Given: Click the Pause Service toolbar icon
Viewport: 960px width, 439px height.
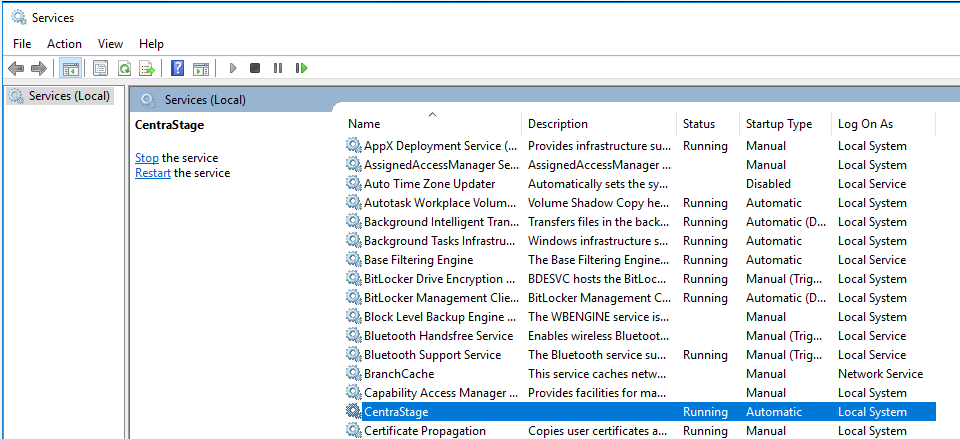Looking at the screenshot, I should tap(278, 68).
